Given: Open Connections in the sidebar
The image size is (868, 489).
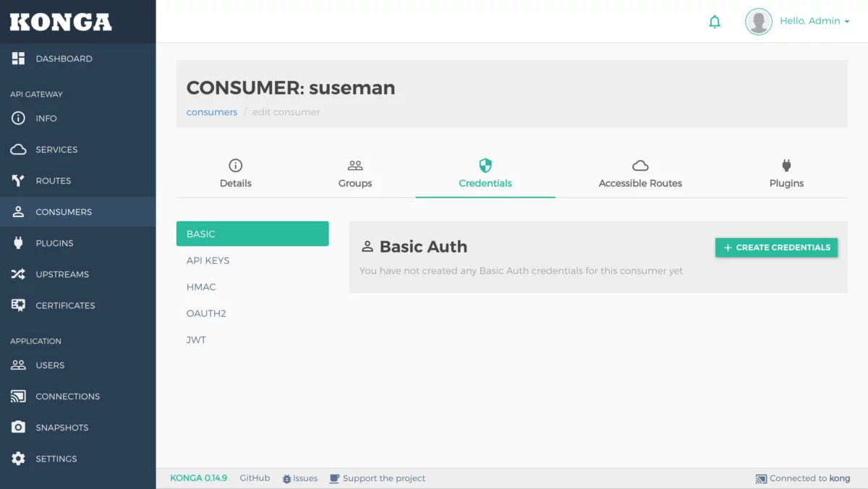Looking at the screenshot, I should tap(78, 396).
